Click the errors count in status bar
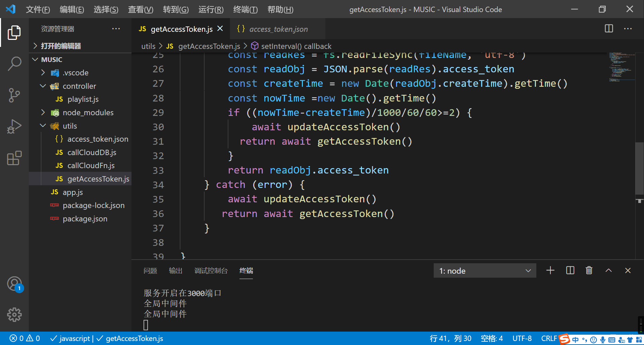The height and width of the screenshot is (345, 644). 16,338
